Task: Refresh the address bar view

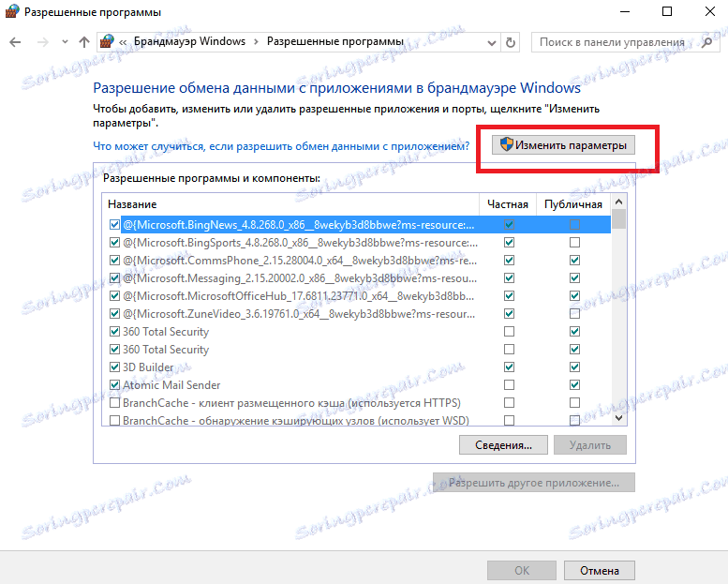Action: tap(511, 42)
